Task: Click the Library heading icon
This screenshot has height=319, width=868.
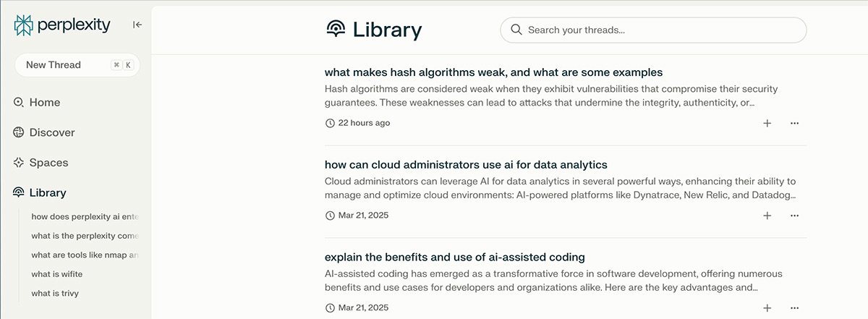Action: point(336,30)
